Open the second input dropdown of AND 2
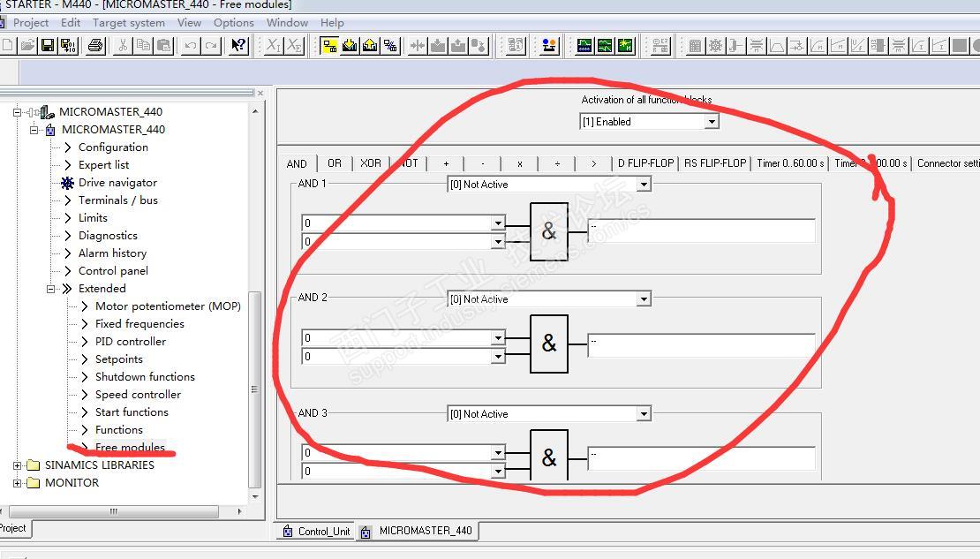The height and width of the screenshot is (559, 980). click(x=498, y=357)
